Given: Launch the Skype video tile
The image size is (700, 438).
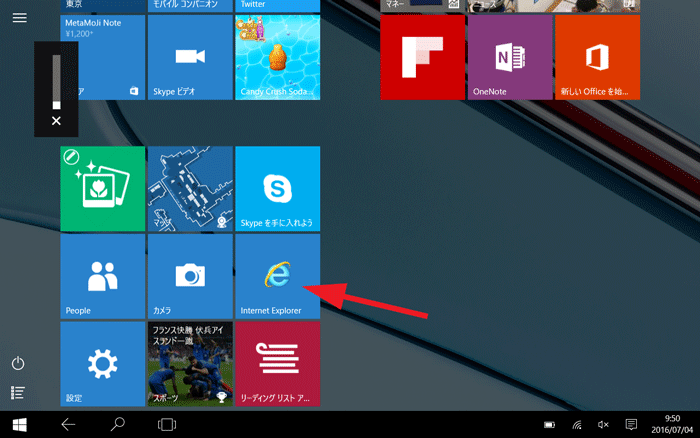Looking at the screenshot, I should [190, 57].
